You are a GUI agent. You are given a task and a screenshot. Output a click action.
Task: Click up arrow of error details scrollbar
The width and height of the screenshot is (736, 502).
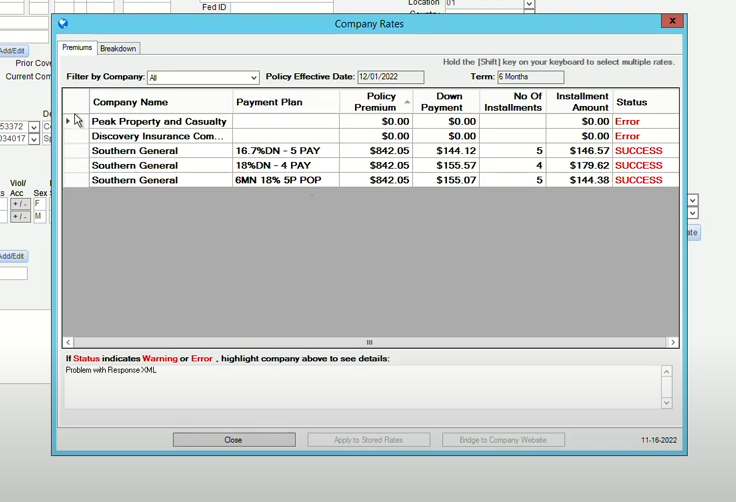click(667, 371)
